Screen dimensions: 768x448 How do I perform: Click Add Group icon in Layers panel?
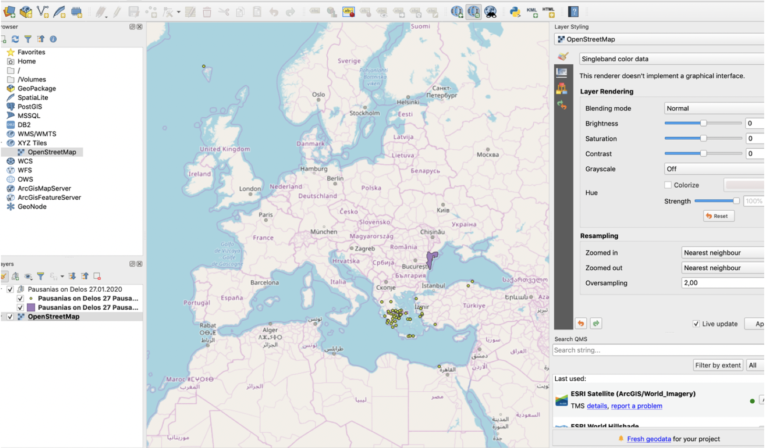click(16, 276)
